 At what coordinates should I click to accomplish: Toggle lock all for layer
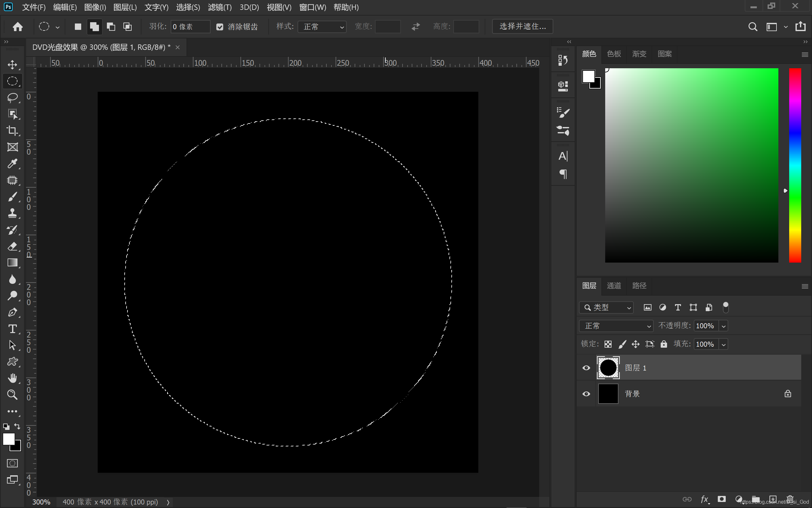(x=664, y=344)
